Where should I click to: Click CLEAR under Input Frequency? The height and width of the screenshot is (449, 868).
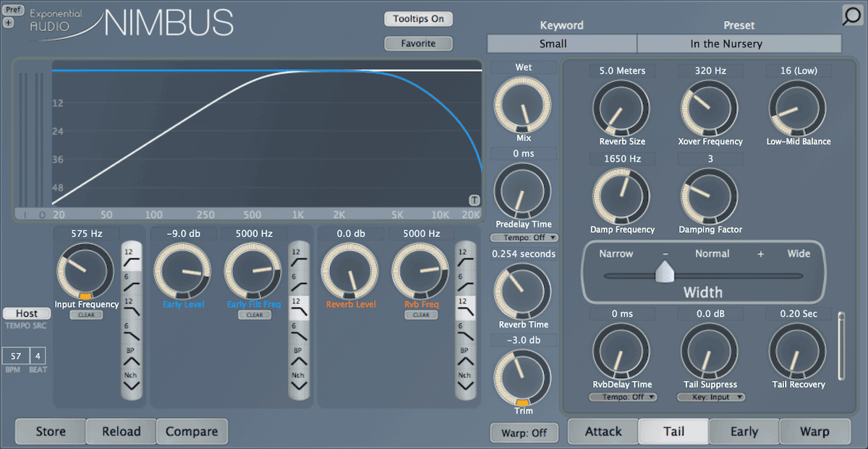(x=86, y=315)
